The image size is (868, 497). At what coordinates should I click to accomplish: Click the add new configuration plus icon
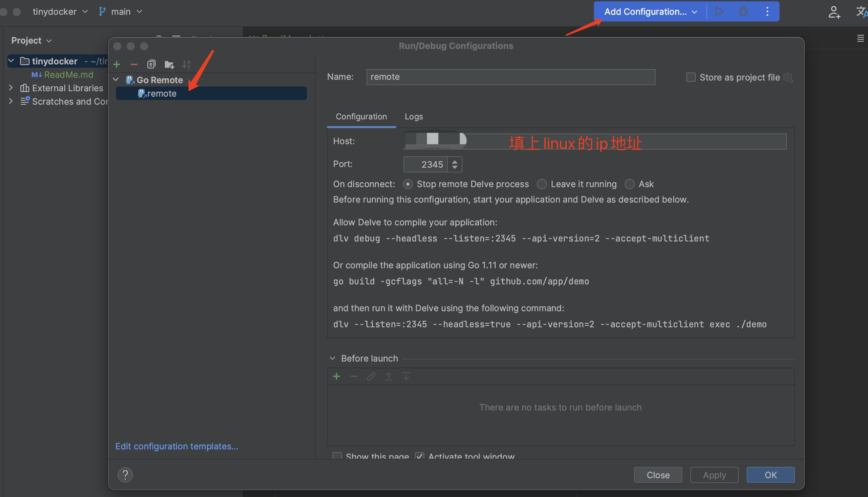(117, 64)
